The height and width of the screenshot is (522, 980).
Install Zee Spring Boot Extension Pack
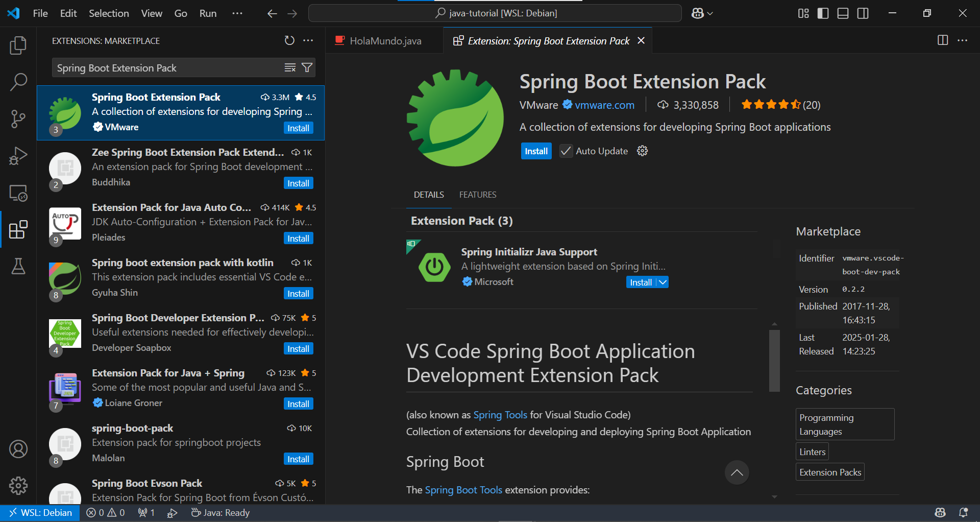(x=298, y=183)
